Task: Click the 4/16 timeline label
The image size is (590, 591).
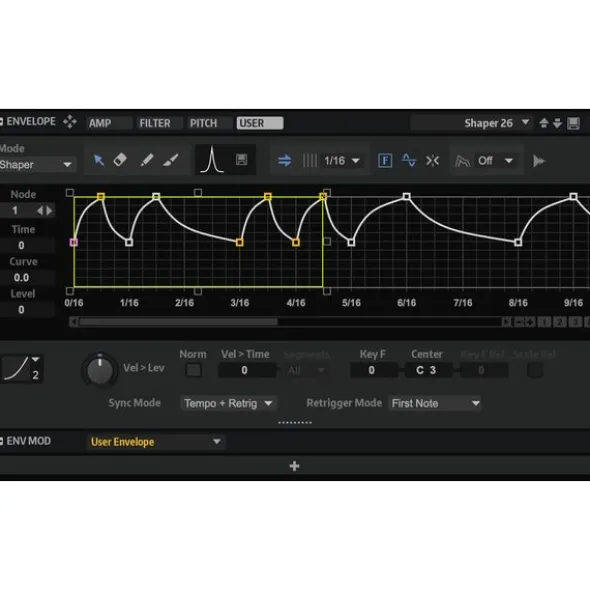Action: pos(296,303)
